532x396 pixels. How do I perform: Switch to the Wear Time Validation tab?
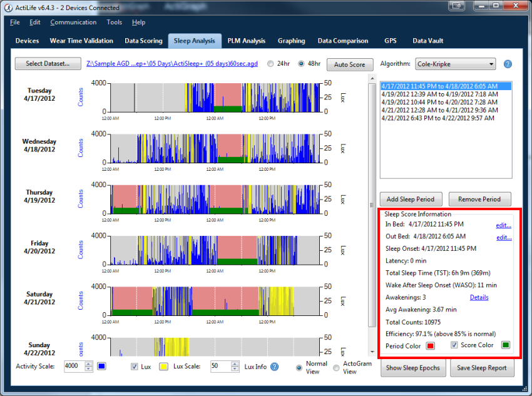click(x=81, y=41)
